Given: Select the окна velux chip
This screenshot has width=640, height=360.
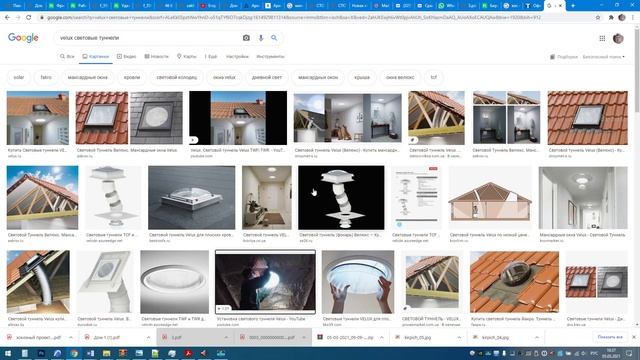Looking at the screenshot, I should (x=224, y=77).
